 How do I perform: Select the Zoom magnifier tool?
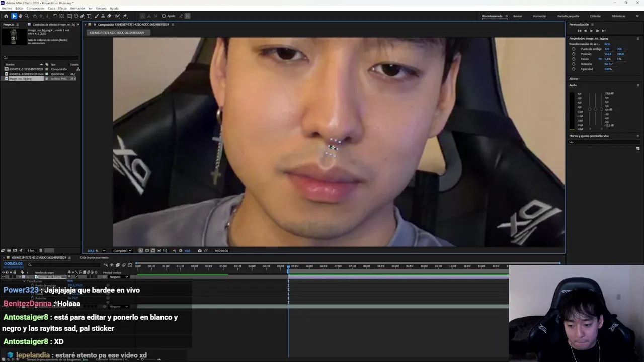pyautogui.click(x=27, y=16)
